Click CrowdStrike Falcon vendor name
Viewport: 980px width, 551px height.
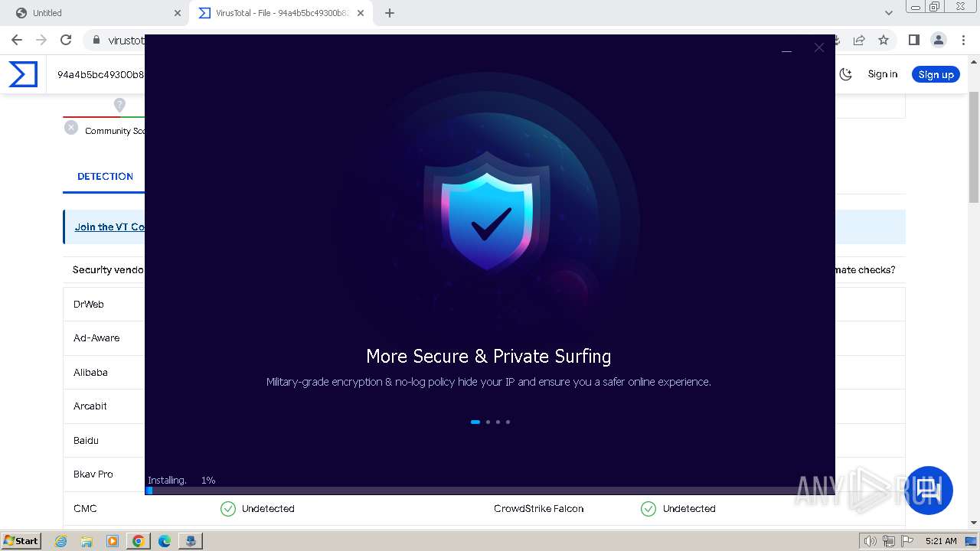point(539,508)
